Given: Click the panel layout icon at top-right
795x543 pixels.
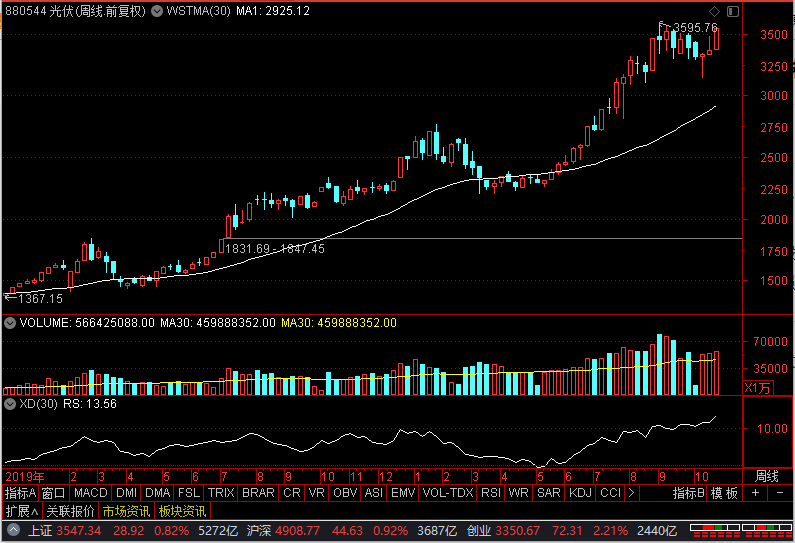Looking at the screenshot, I should click(x=733, y=10).
